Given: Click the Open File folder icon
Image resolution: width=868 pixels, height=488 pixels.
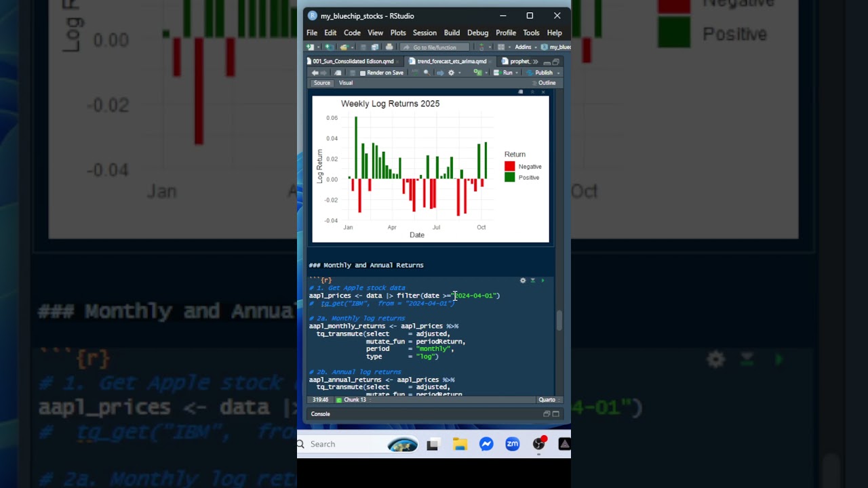Looking at the screenshot, I should 343,47.
